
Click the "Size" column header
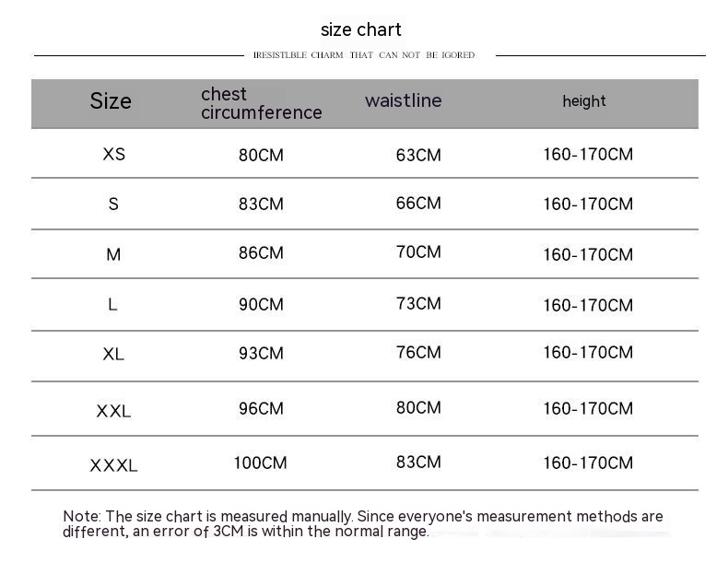[x=111, y=101]
